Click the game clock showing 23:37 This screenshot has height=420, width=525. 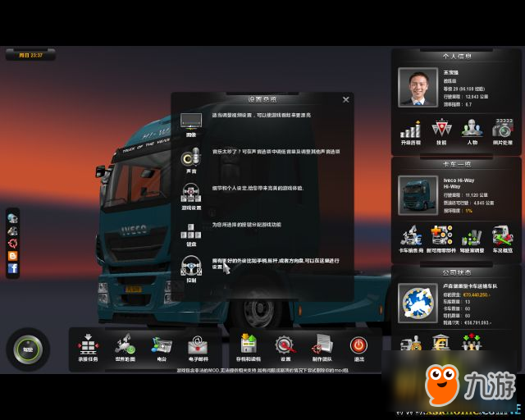(x=30, y=55)
